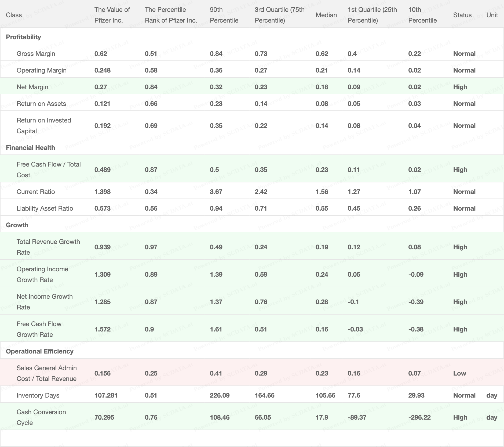This screenshot has height=447, width=504.
Task: Click the Status column header
Action: pyautogui.click(x=462, y=15)
